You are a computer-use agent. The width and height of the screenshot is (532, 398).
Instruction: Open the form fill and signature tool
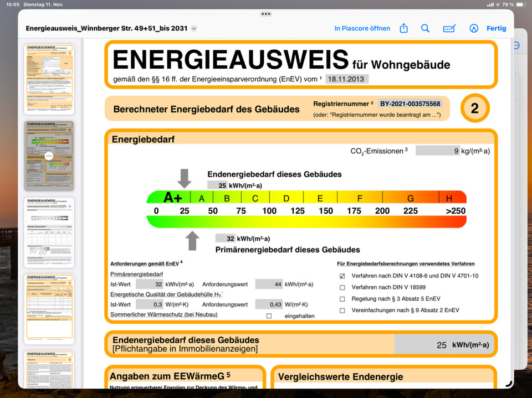449,28
